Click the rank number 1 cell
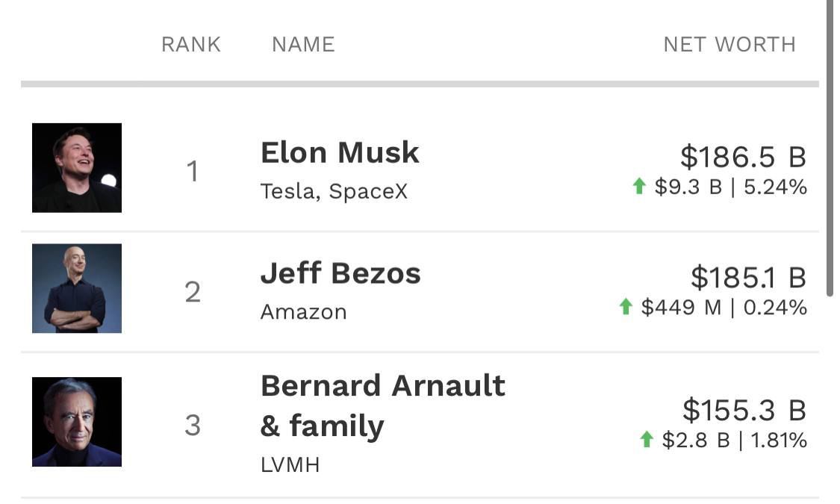 [x=193, y=172]
